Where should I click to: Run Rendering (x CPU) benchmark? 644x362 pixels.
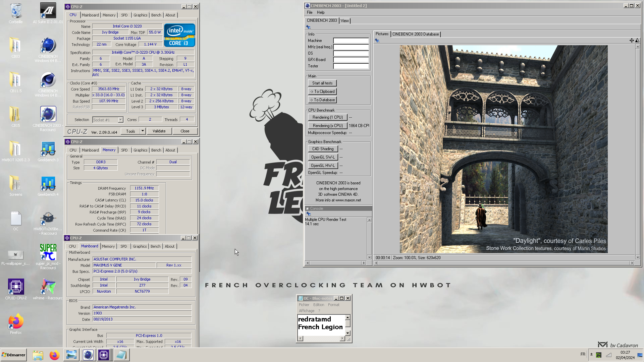[327, 126]
